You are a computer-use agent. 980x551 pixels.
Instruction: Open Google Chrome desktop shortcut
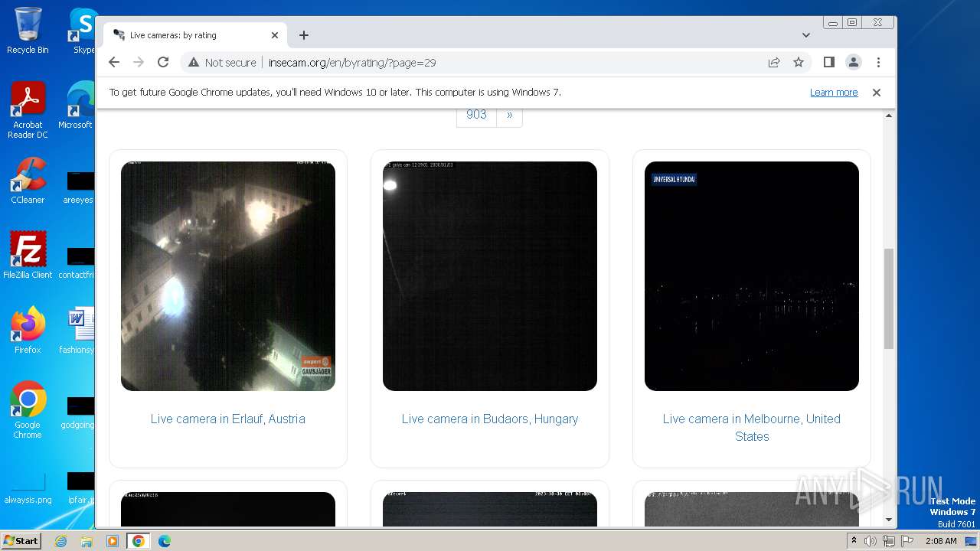[28, 409]
